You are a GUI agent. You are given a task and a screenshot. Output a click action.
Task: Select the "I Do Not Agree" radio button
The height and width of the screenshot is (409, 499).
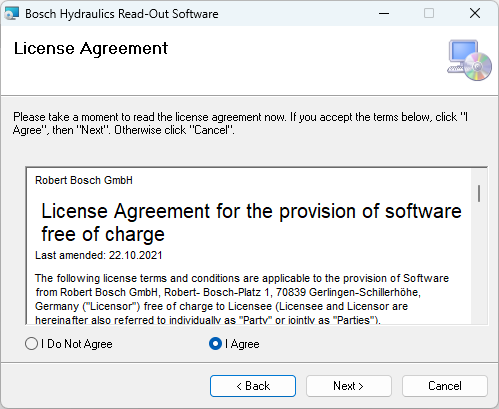point(31,344)
